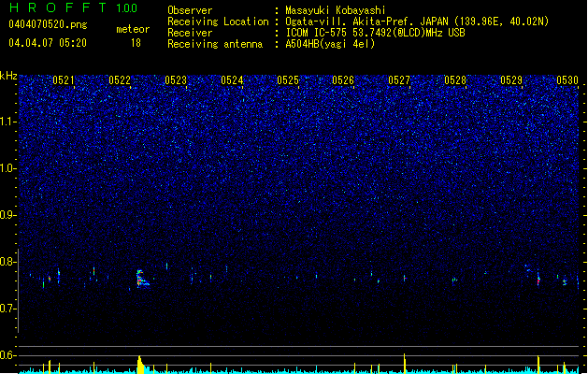Click the Receiving Location label
The width and height of the screenshot is (588, 374).
pyautogui.click(x=218, y=22)
